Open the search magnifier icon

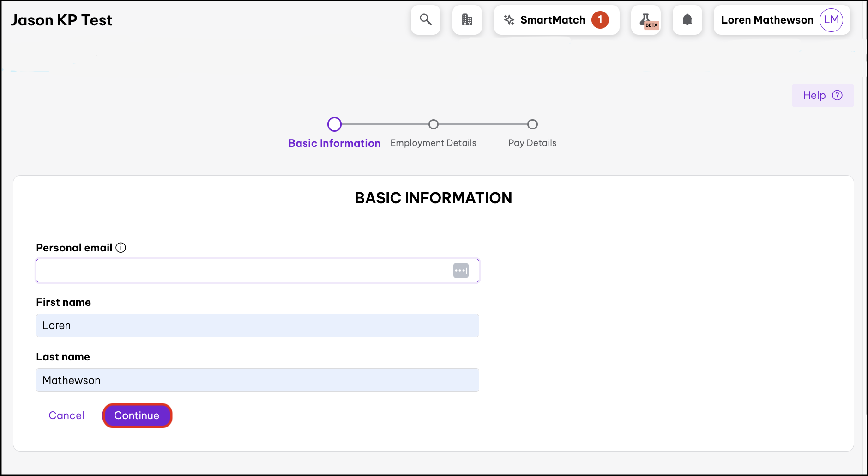[x=425, y=20]
